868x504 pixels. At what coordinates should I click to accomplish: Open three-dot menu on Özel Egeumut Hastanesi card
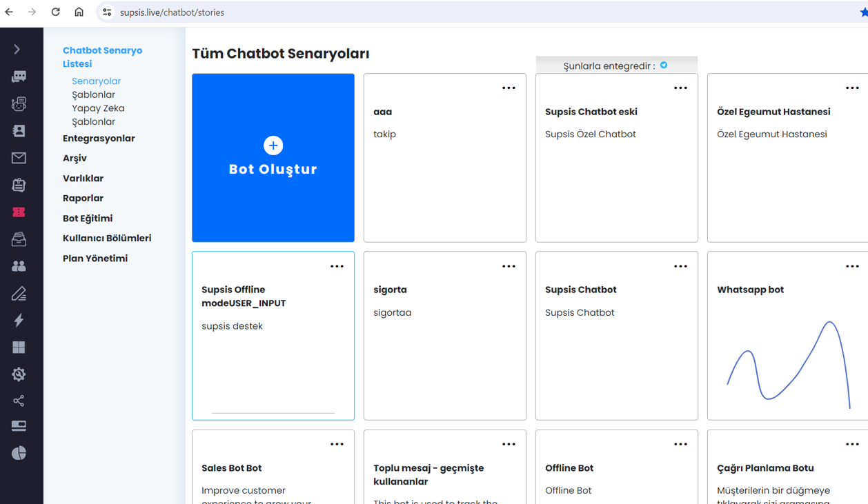point(852,88)
